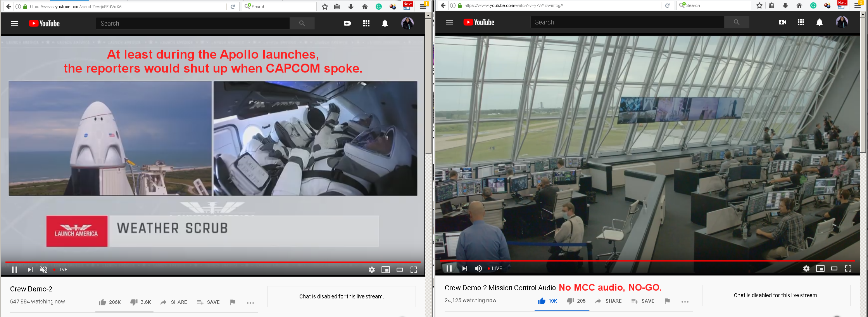The width and height of the screenshot is (868, 317).
Task: Share the Crew Demo-2 video in left window
Action: click(x=174, y=302)
